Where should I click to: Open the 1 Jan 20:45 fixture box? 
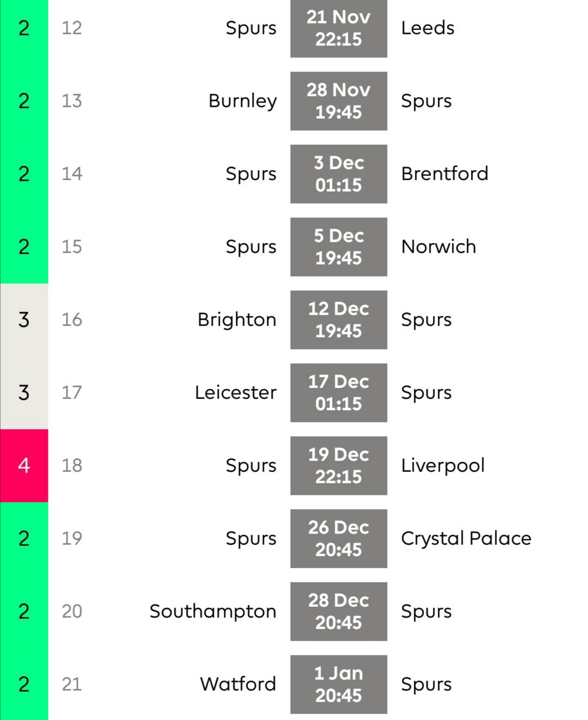[339, 685]
